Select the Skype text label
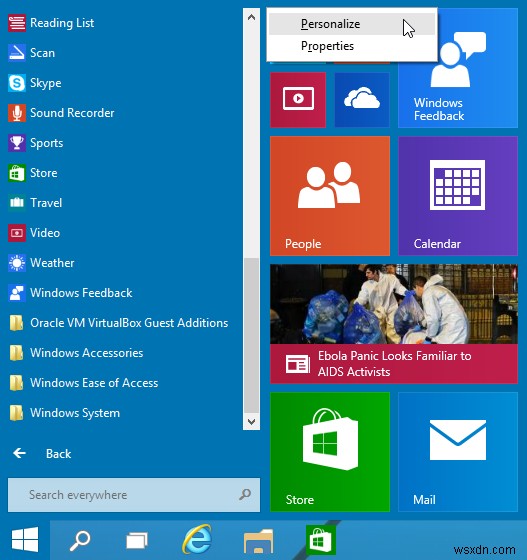 pos(46,83)
